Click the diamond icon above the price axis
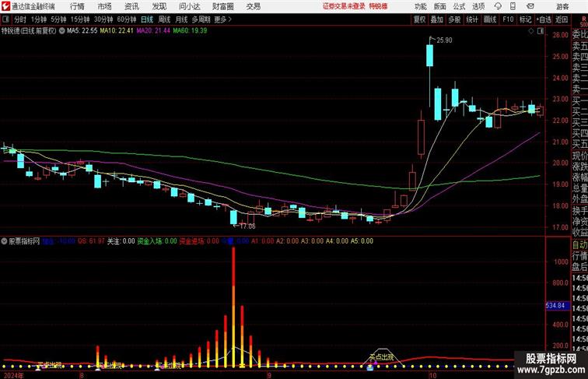This screenshot has height=379, width=588. (531, 31)
